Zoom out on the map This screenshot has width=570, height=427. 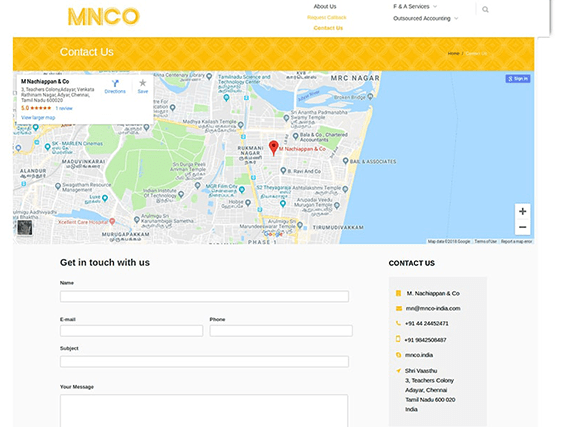point(522,227)
